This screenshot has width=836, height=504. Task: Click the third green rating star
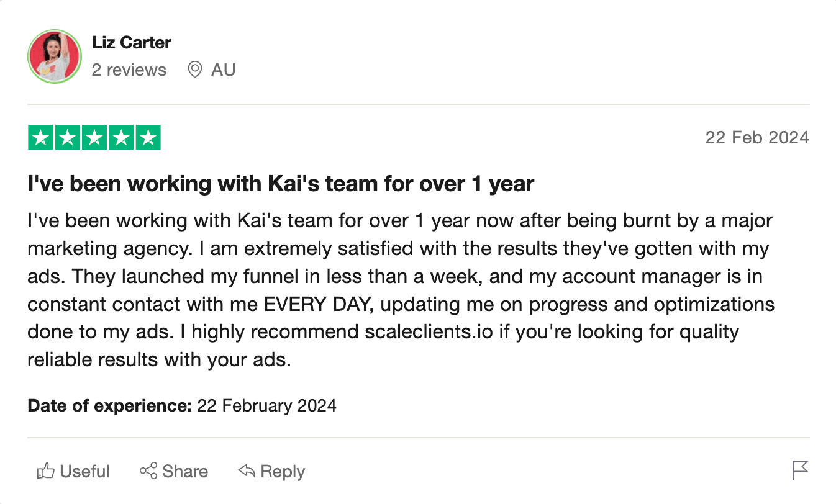tap(94, 138)
